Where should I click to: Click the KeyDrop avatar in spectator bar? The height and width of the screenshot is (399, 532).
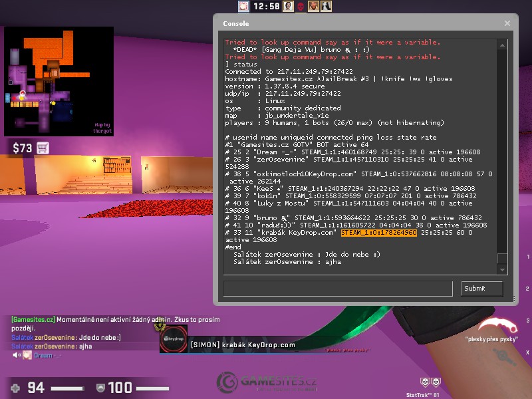point(174,339)
